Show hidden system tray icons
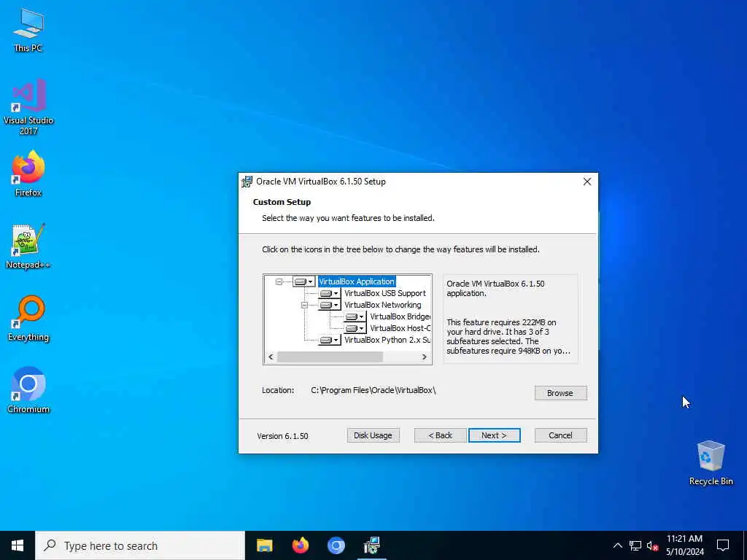The height and width of the screenshot is (560, 747). (617, 545)
